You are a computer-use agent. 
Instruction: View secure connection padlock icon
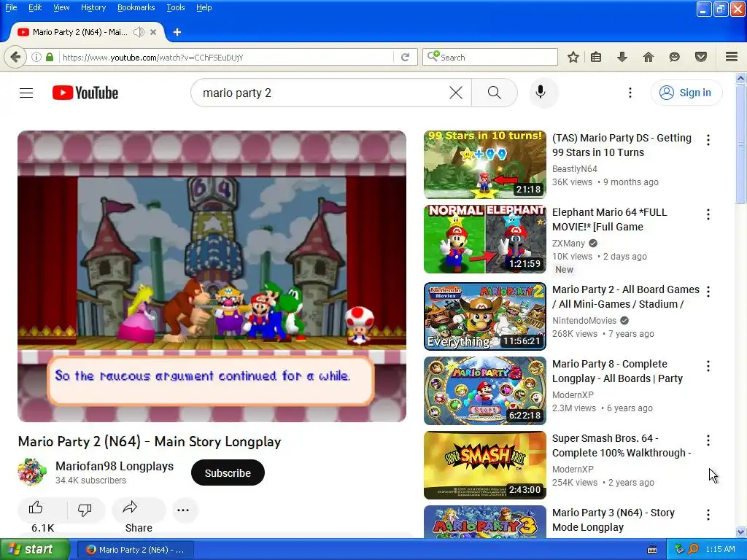50,57
